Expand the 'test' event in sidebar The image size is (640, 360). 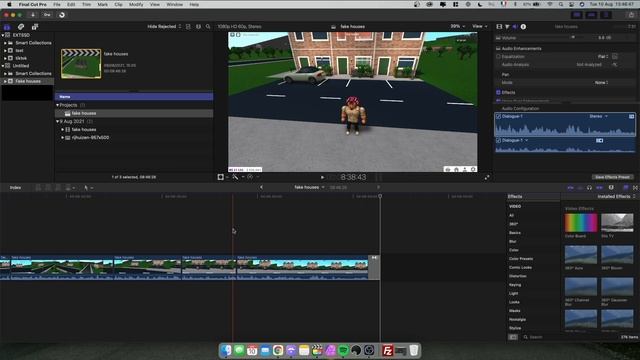click(x=5, y=51)
